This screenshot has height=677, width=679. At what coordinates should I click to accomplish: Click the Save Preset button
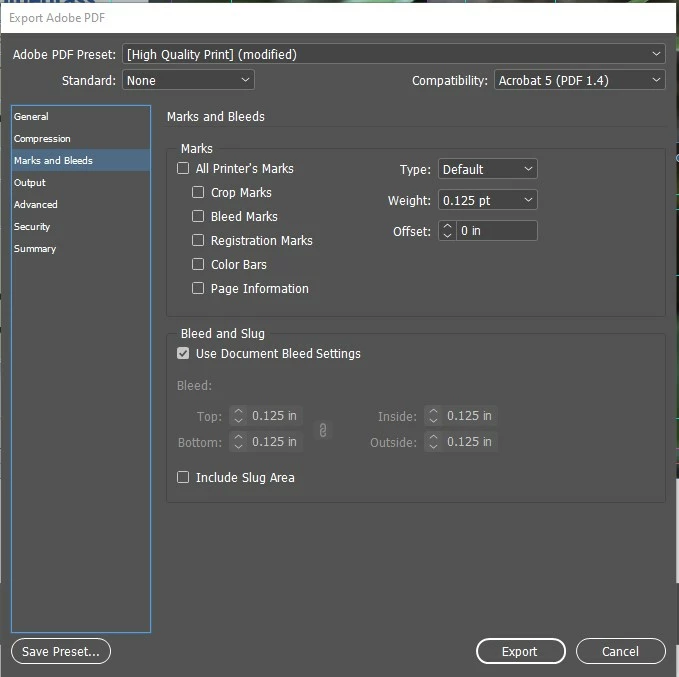pos(61,651)
